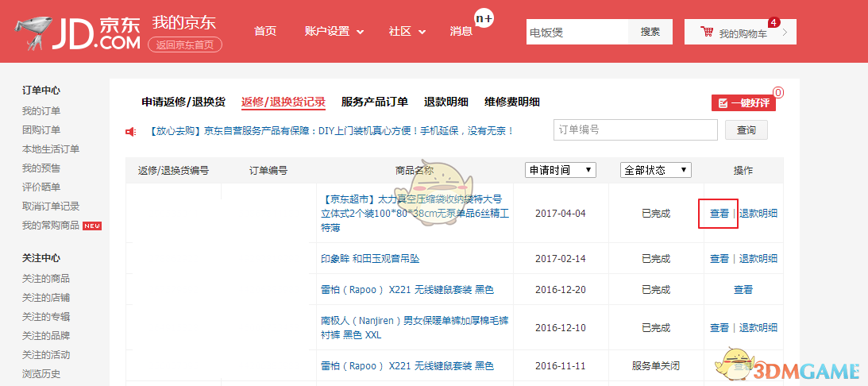Click the 订单编号 input field

click(x=635, y=130)
